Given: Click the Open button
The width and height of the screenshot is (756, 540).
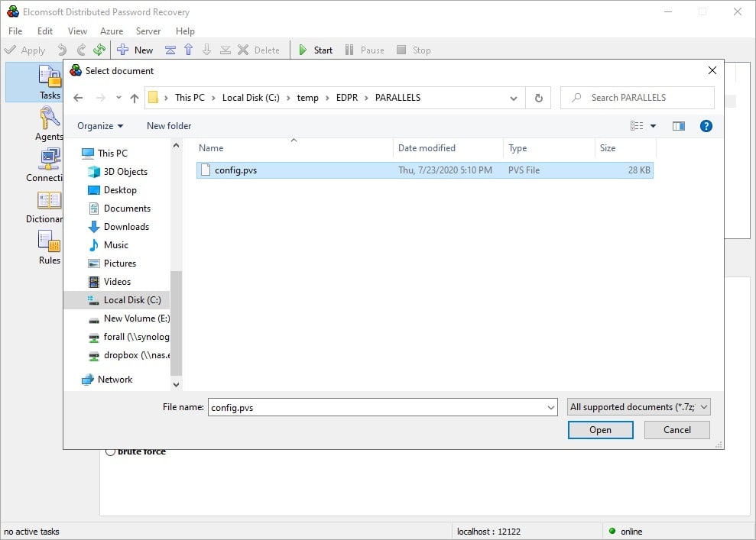Looking at the screenshot, I should 600,430.
